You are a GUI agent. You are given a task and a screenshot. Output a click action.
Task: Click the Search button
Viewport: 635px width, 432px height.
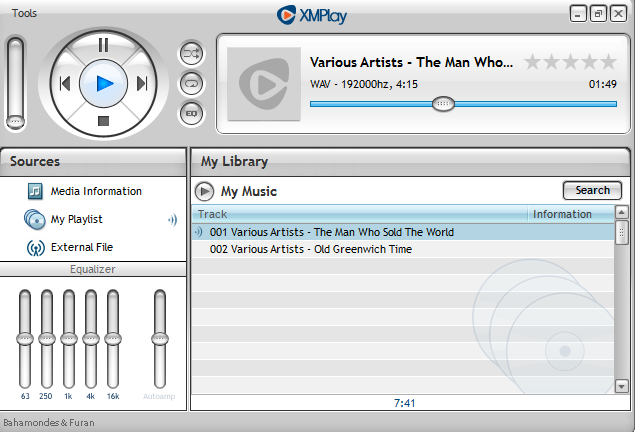point(592,190)
